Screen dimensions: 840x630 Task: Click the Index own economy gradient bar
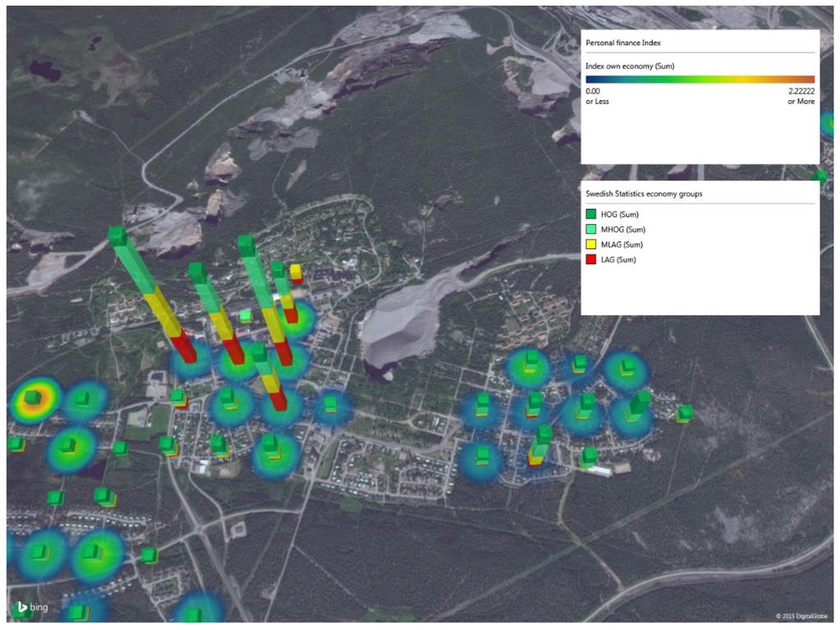[700, 80]
